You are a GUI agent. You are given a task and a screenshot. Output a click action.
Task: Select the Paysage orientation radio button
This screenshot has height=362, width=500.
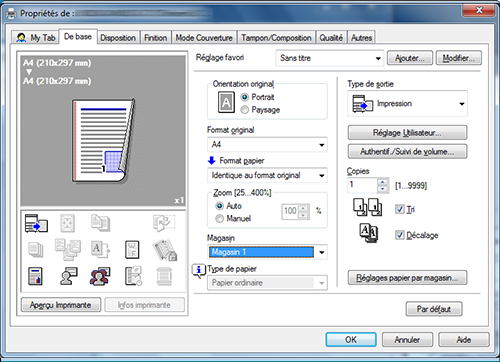coord(245,110)
